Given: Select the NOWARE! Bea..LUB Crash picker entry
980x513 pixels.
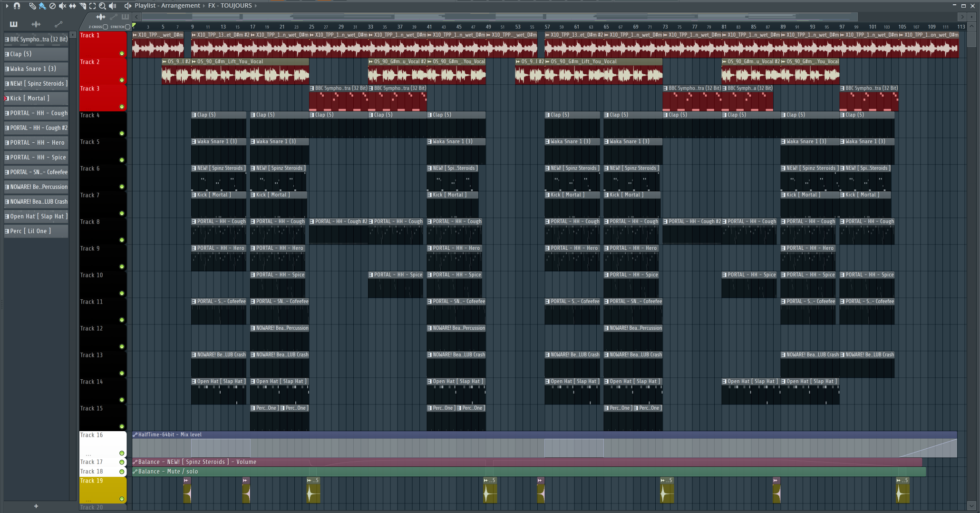Looking at the screenshot, I should (x=36, y=202).
